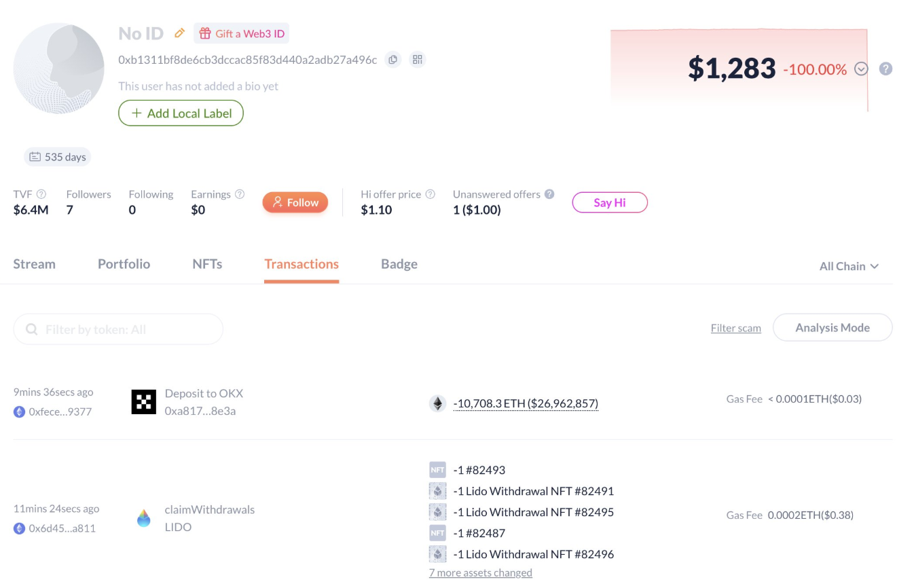The width and height of the screenshot is (897, 588).
Task: Open help icon beside portfolio value
Action: tap(885, 69)
